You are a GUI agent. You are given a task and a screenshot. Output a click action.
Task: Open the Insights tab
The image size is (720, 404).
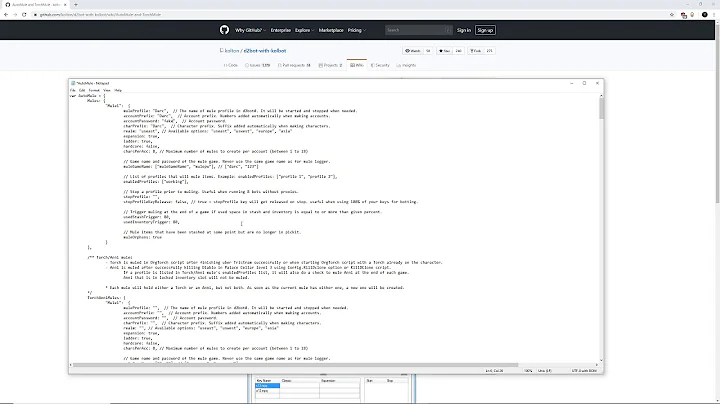pyautogui.click(x=406, y=65)
